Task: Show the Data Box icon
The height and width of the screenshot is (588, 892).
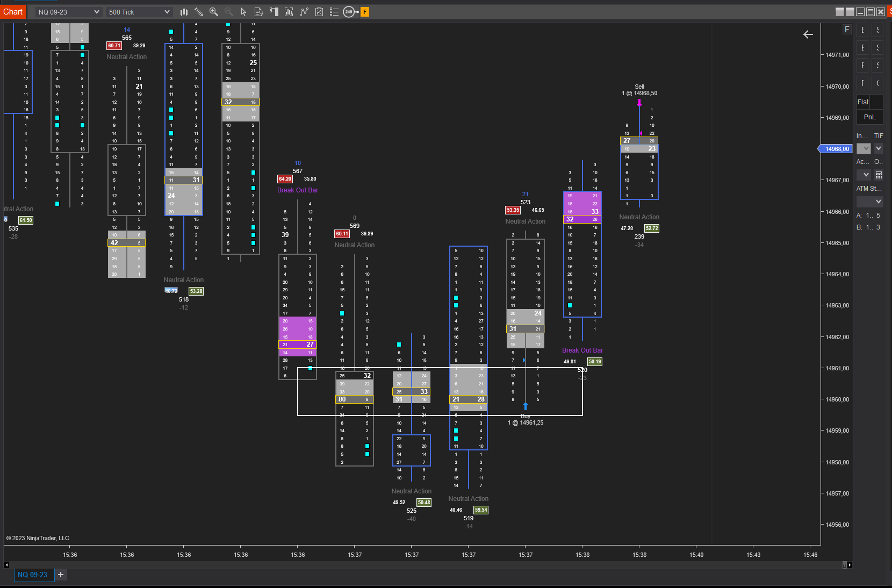Action: point(258,12)
